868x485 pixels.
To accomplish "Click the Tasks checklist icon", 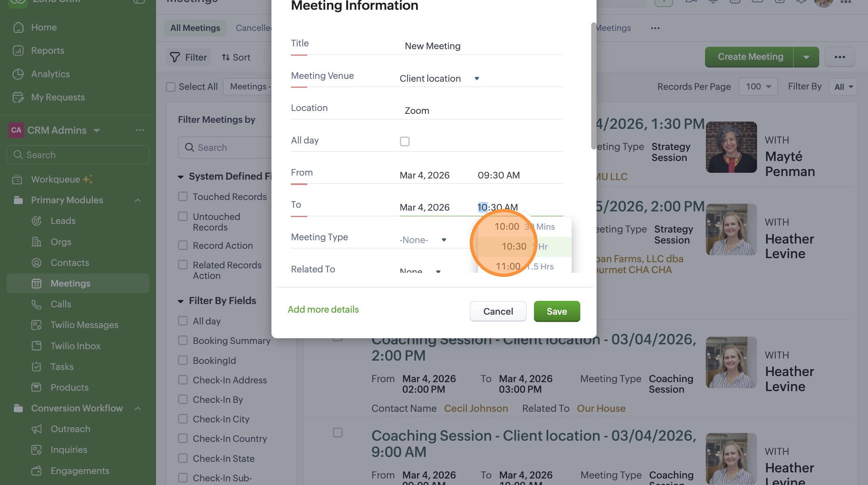I will (37, 367).
